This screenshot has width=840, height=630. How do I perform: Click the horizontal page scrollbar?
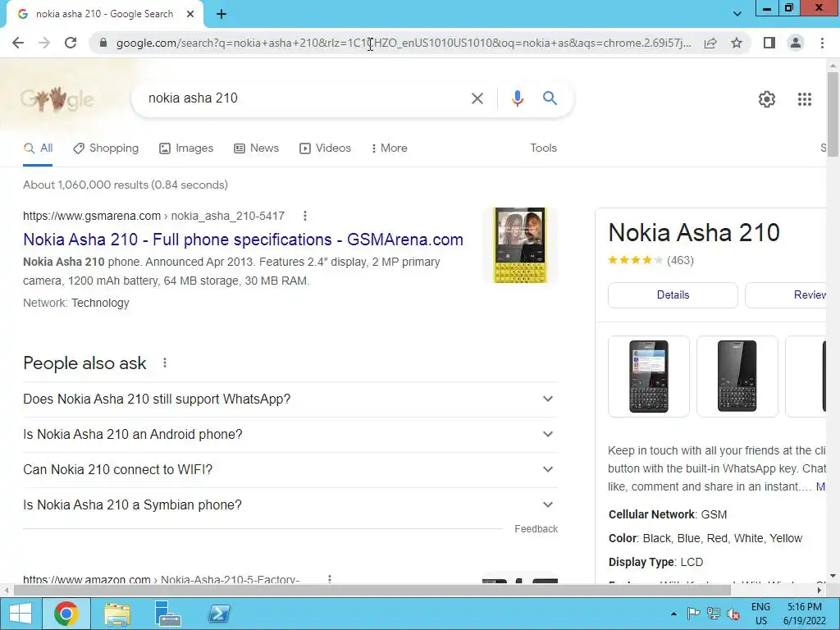(x=372, y=591)
